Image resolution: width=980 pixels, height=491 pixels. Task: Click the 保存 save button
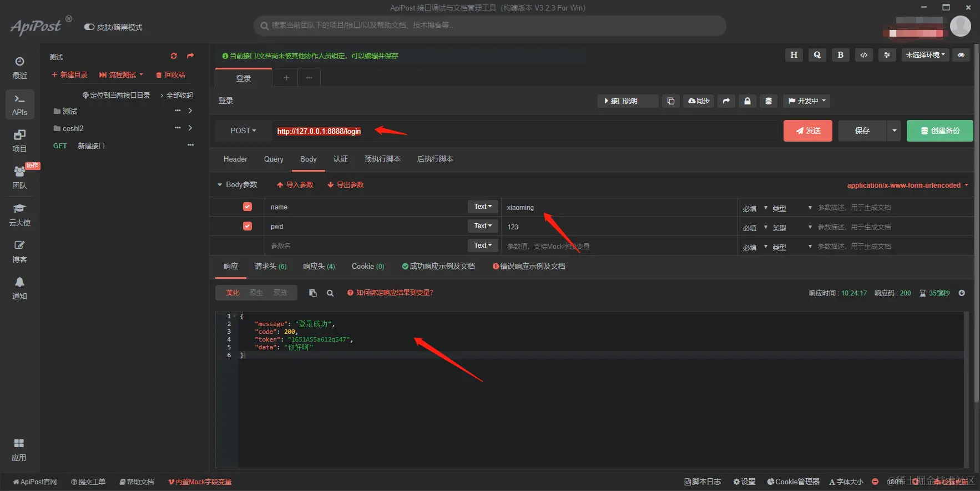pyautogui.click(x=862, y=131)
